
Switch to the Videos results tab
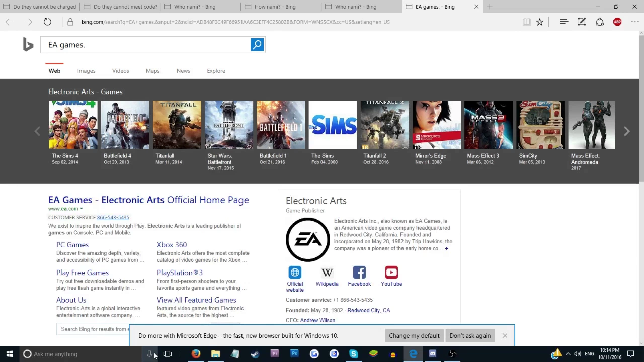[x=120, y=71]
